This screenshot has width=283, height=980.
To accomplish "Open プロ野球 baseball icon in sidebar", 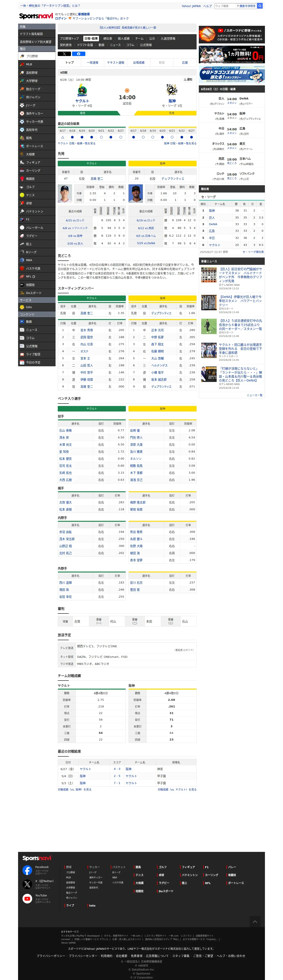I will pyautogui.click(x=22, y=56).
